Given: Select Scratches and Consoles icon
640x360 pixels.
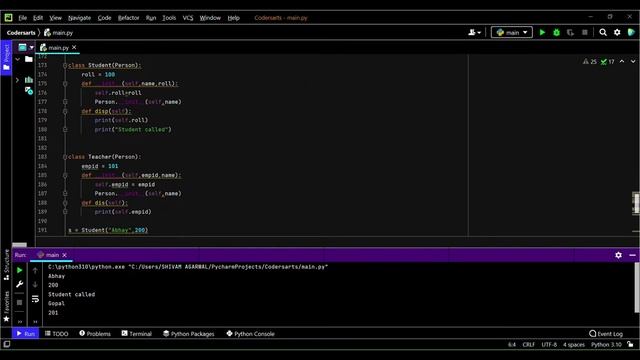Looking at the screenshot, I should tap(29, 91).
